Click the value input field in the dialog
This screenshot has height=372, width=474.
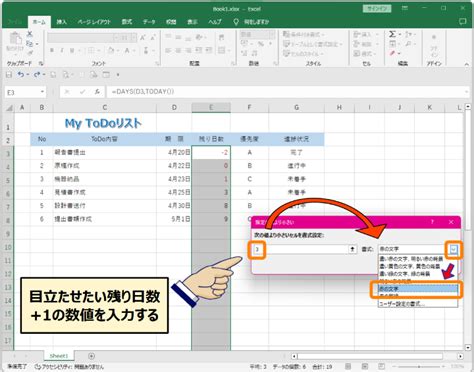point(301,249)
